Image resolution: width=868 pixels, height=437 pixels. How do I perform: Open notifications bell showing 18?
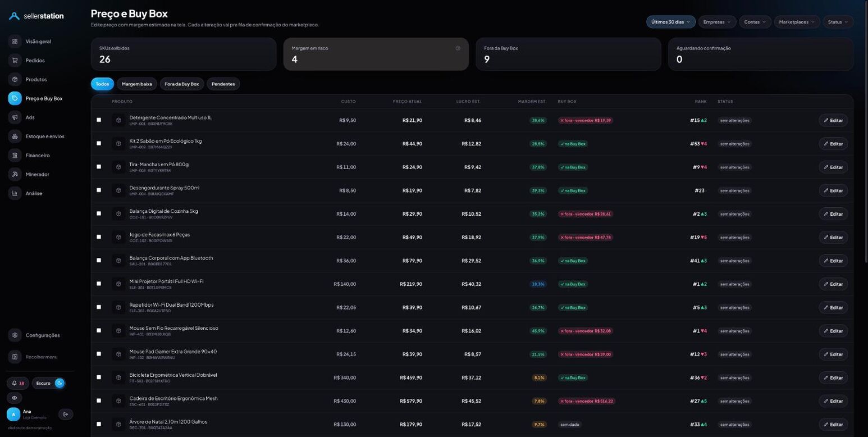point(18,383)
